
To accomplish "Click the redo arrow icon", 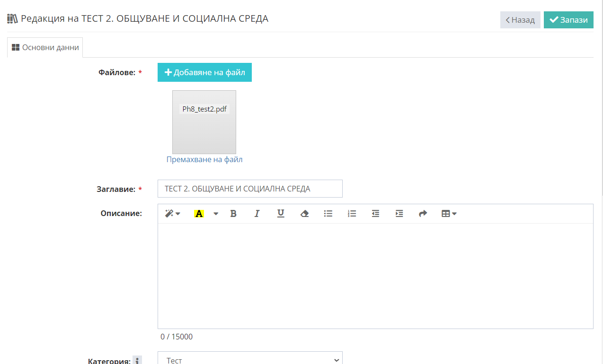I will coord(423,214).
